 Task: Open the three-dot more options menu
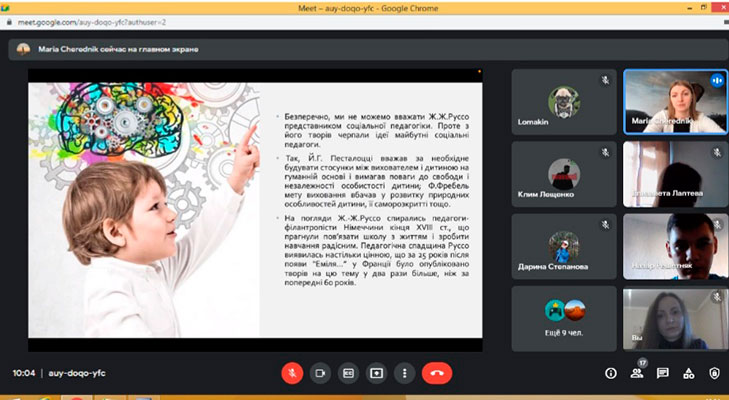coord(404,373)
